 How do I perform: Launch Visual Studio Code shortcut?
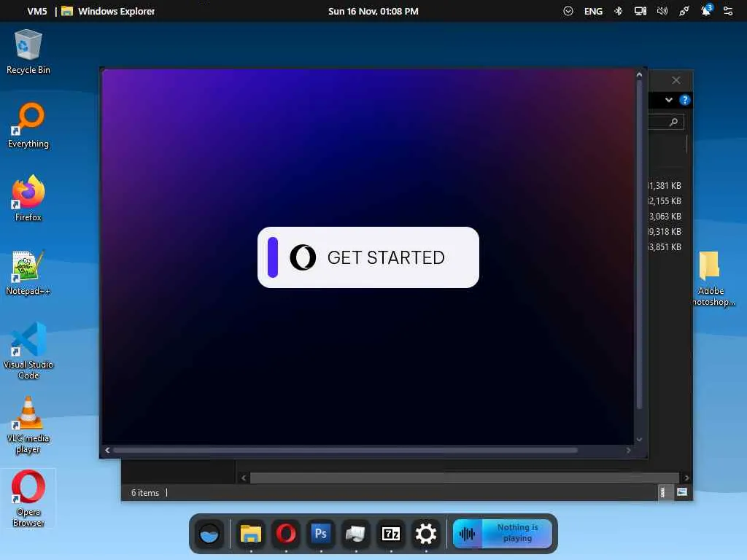(28, 351)
